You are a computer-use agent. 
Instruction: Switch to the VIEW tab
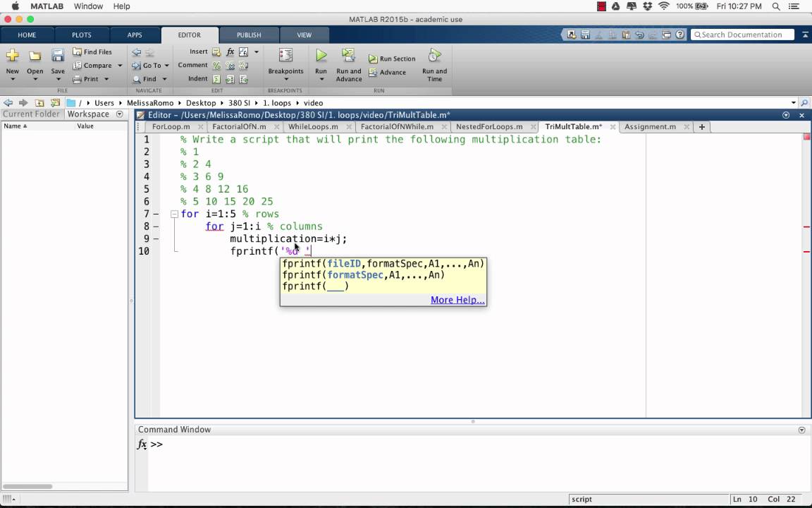[x=304, y=35]
